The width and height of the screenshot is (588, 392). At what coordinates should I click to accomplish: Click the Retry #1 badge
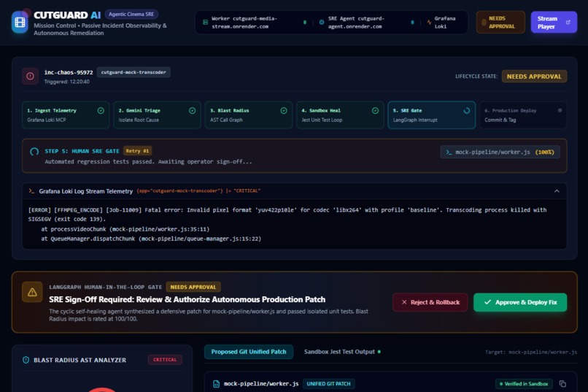click(137, 151)
